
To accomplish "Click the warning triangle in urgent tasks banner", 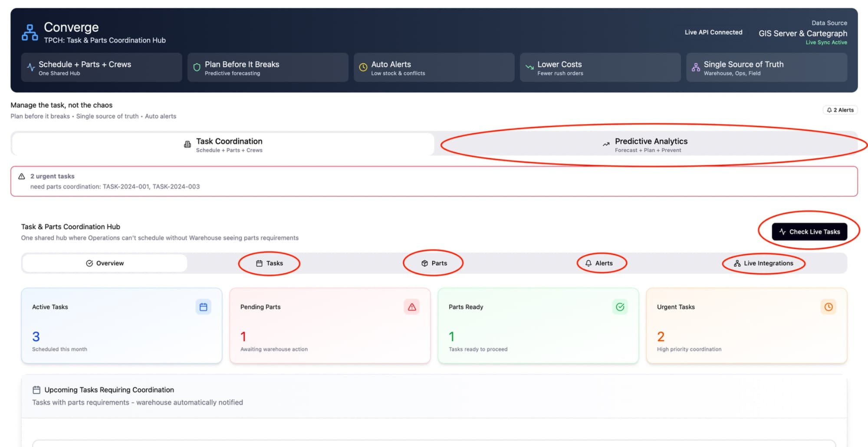I will [22, 176].
